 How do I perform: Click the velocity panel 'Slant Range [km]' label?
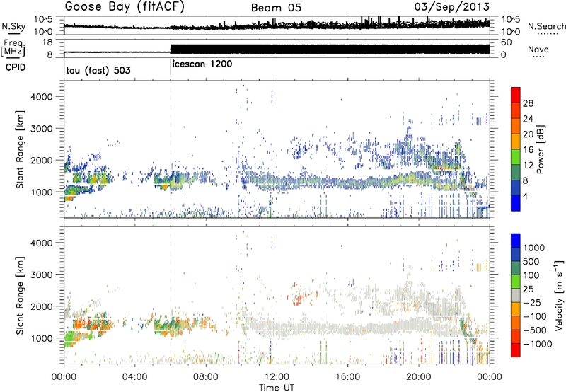[20, 295]
